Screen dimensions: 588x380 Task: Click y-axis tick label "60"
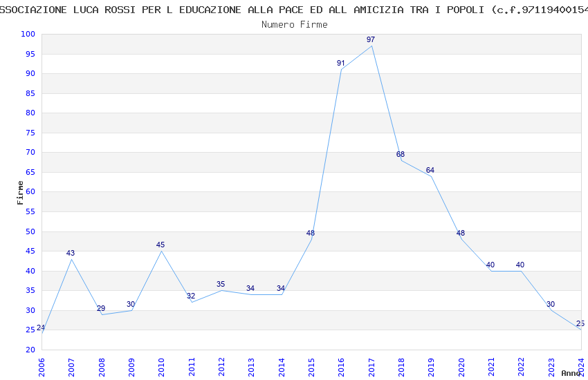tap(30, 191)
